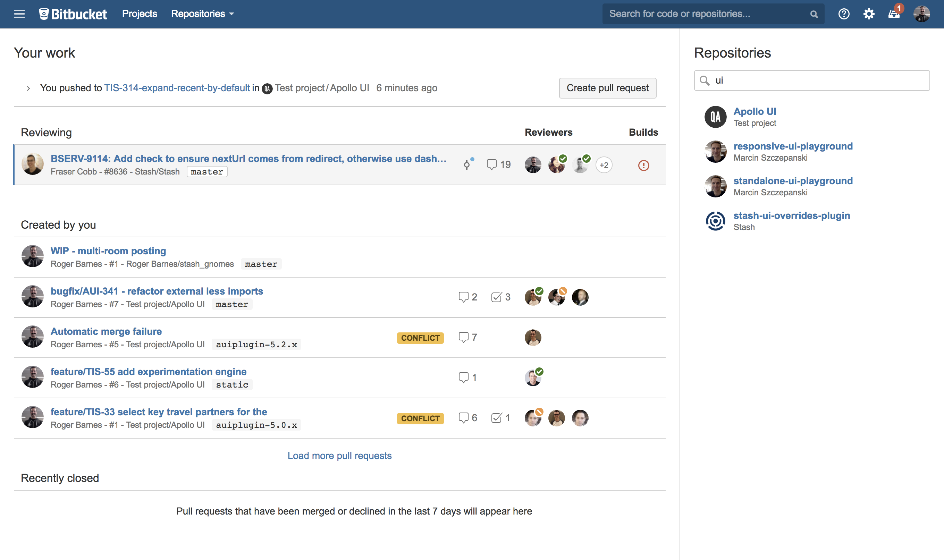Open the Apollo UI repository link
This screenshot has height=560, width=944.
(x=755, y=111)
